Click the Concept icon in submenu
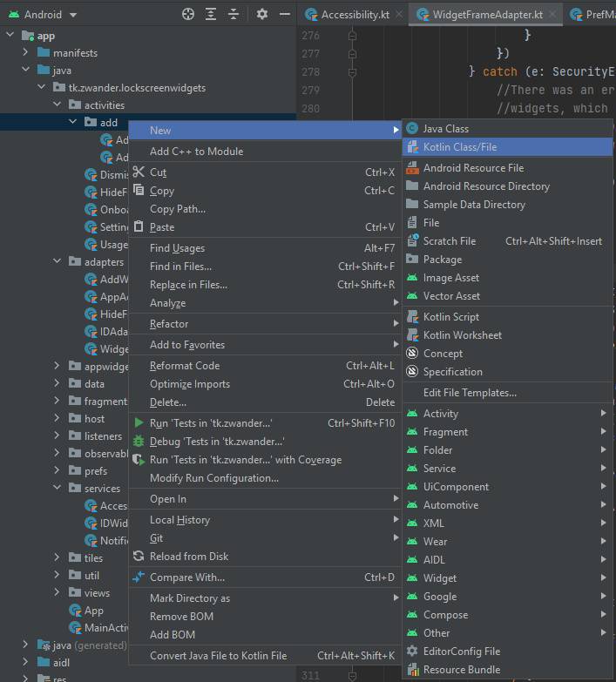This screenshot has height=682, width=616. [412, 353]
